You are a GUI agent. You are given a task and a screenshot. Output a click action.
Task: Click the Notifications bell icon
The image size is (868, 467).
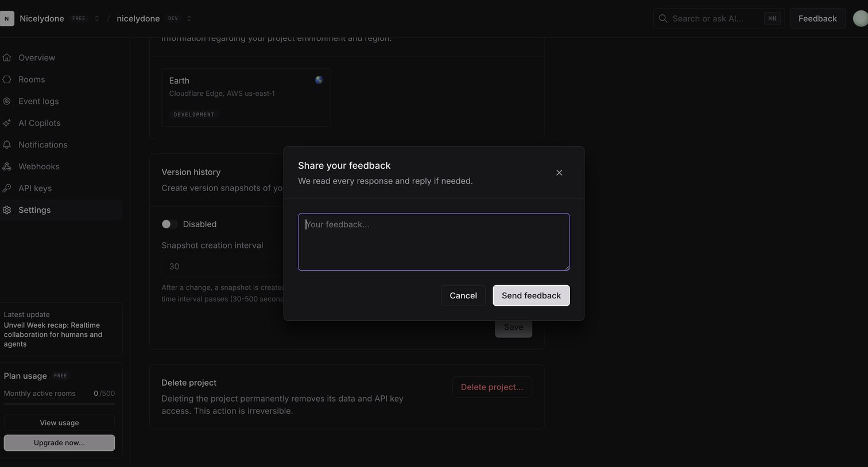click(7, 145)
